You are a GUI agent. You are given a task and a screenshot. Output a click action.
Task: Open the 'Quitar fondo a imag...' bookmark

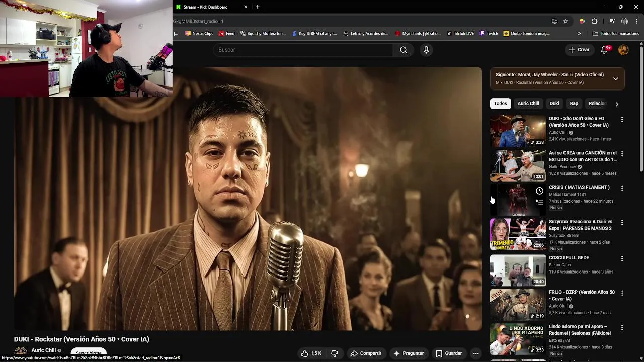tap(527, 34)
